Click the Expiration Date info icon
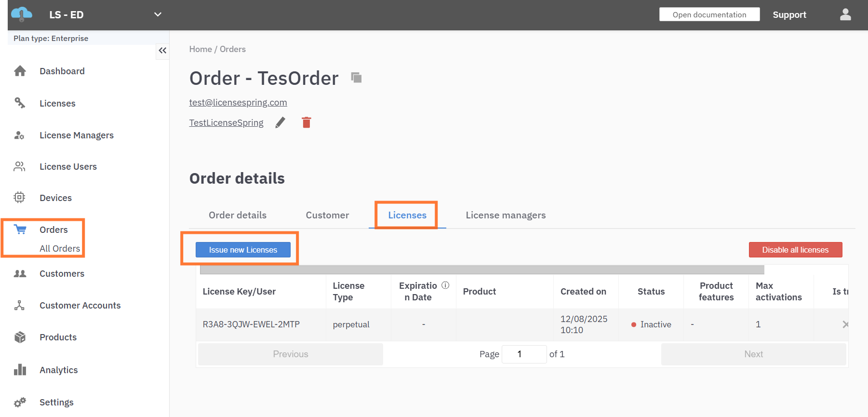The width and height of the screenshot is (868, 417). coord(445,285)
